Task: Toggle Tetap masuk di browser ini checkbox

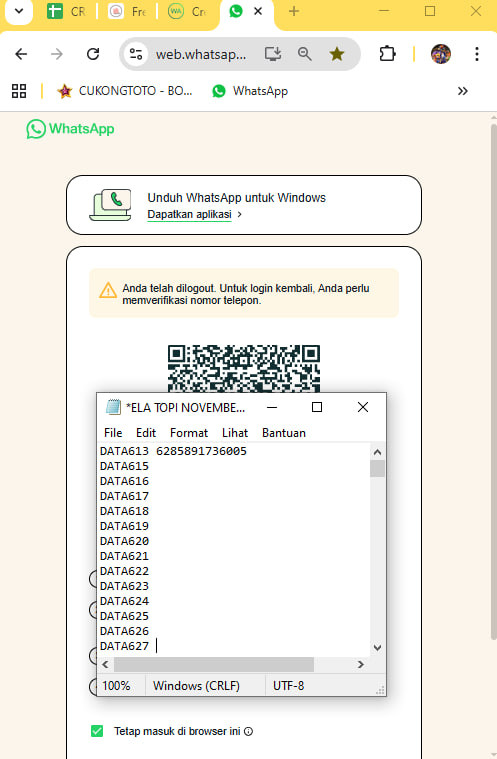Action: (97, 731)
